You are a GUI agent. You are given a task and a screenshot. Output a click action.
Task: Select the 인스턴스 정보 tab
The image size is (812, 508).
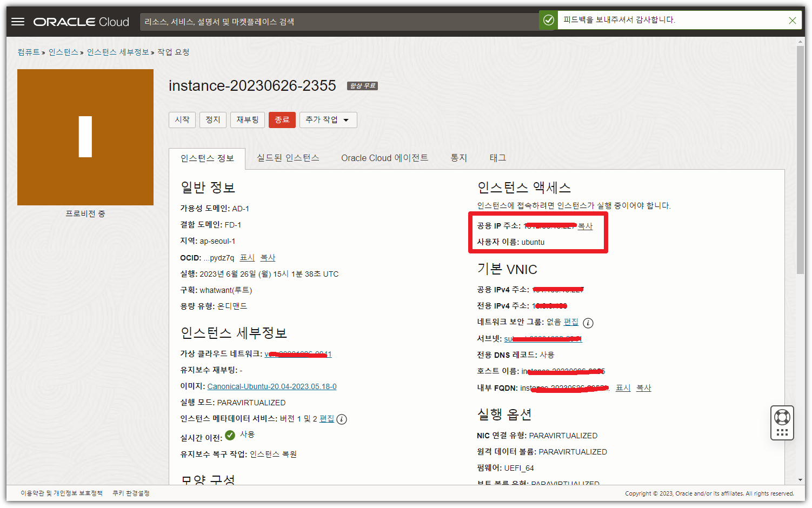click(207, 158)
